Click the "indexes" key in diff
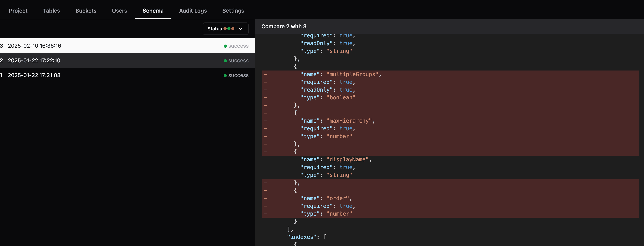The image size is (644, 246). click(x=302, y=237)
